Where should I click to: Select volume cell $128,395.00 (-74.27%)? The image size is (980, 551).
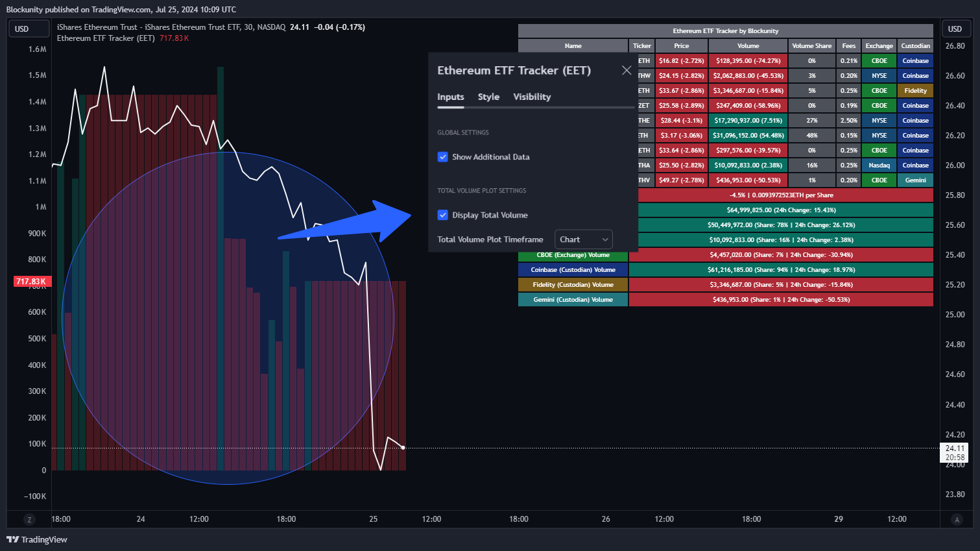click(748, 60)
